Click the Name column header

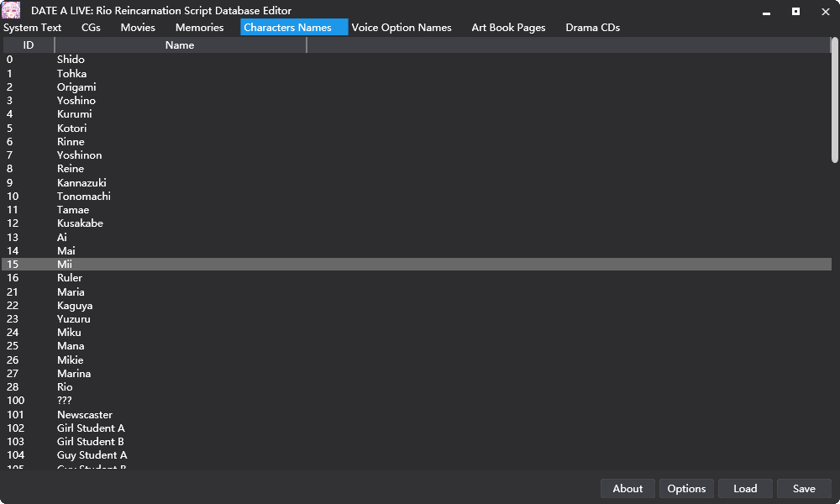(180, 45)
